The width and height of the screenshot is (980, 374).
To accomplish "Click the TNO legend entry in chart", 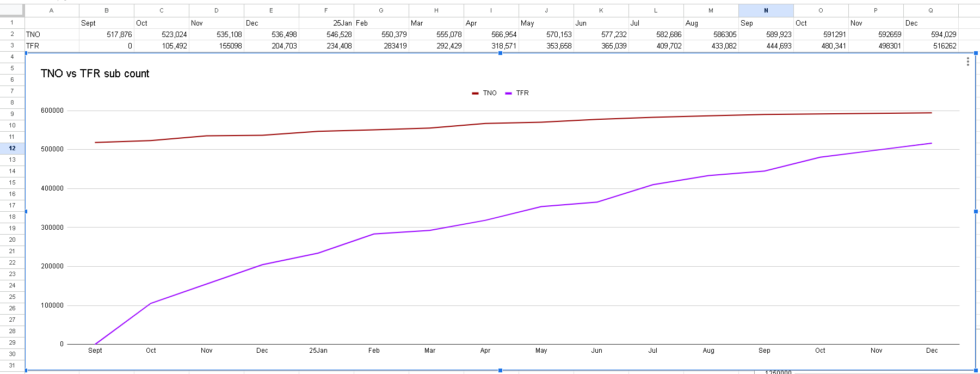I will click(484, 93).
